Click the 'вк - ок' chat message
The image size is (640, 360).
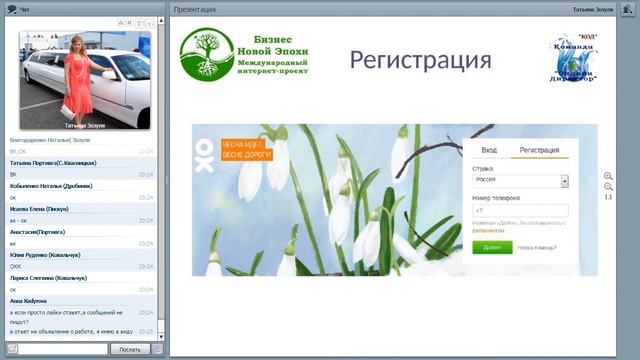pyautogui.click(x=18, y=220)
